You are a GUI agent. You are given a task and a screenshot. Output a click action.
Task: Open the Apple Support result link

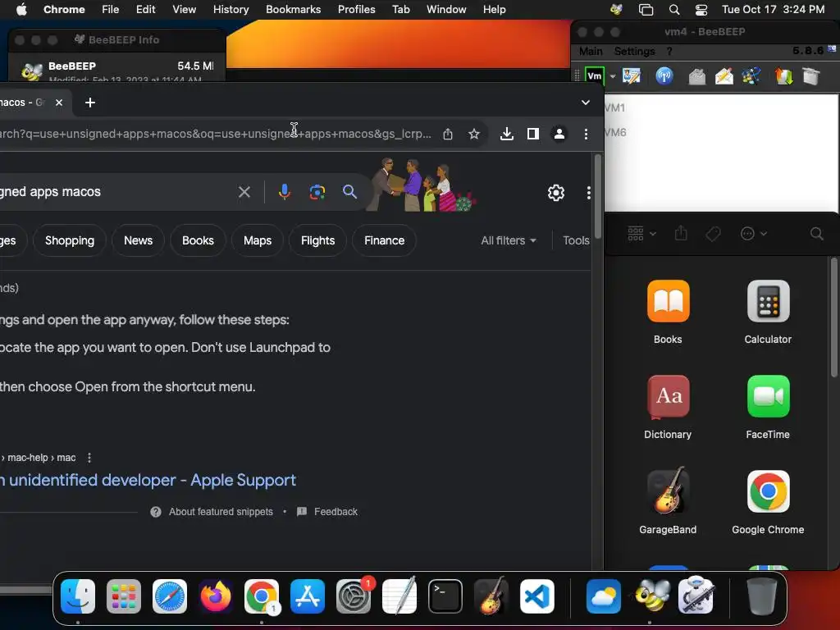pos(148,480)
